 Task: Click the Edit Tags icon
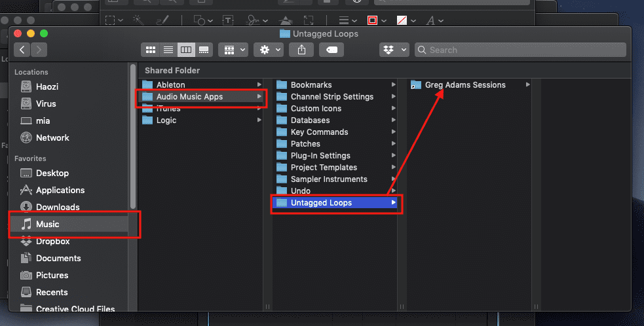coord(332,50)
